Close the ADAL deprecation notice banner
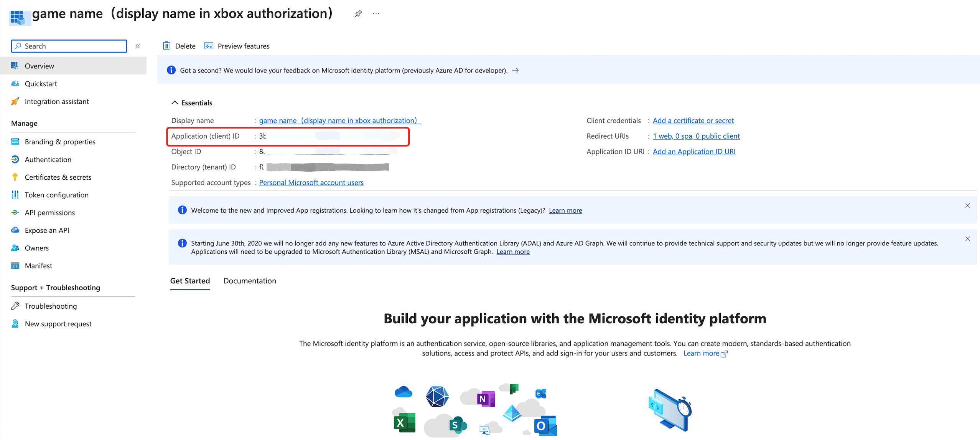980x440 pixels. pos(967,239)
